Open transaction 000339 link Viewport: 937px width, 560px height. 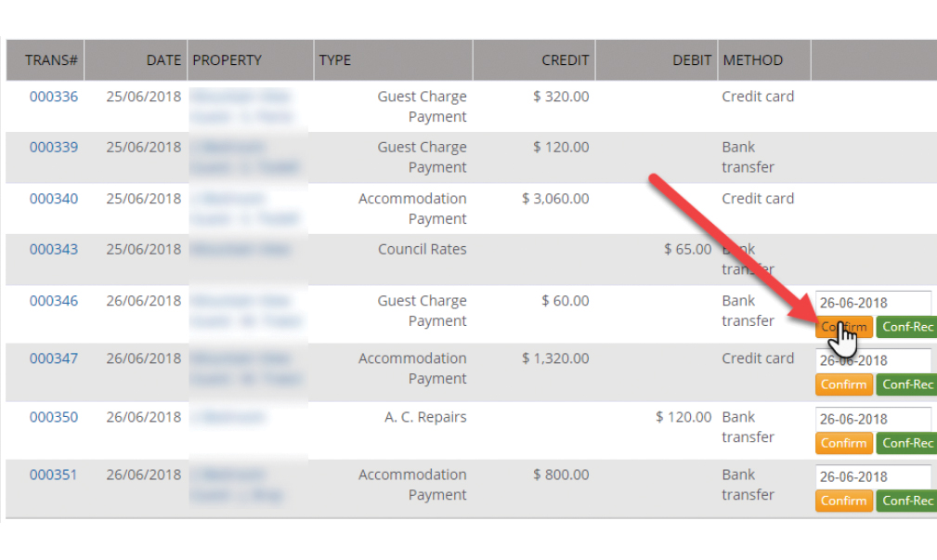click(x=54, y=148)
